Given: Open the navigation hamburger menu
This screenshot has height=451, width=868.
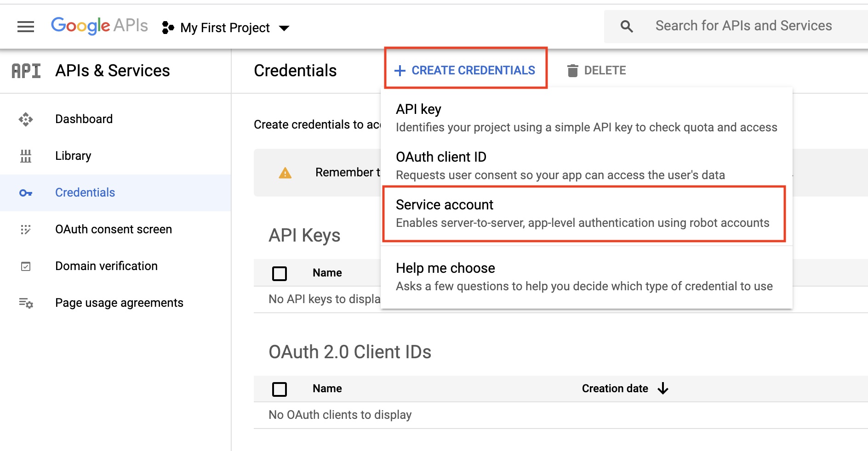Looking at the screenshot, I should pos(26,26).
